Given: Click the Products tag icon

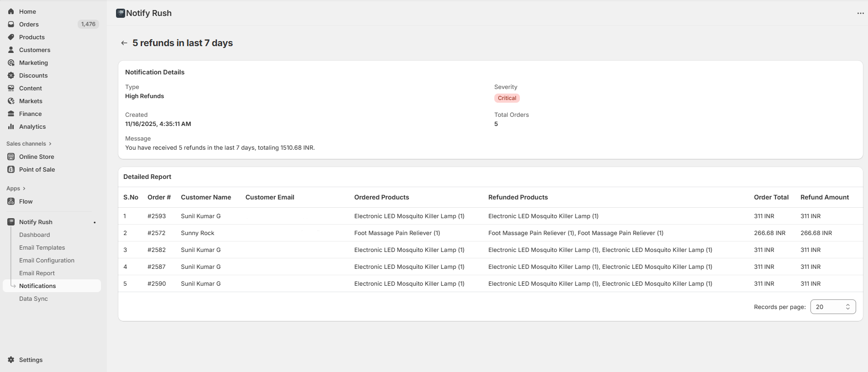Looking at the screenshot, I should point(11,37).
